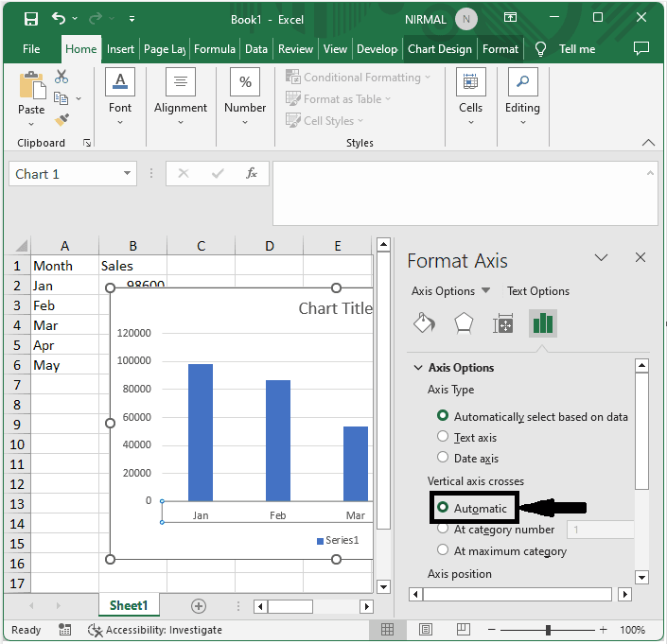Open the File menu

pos(31,49)
